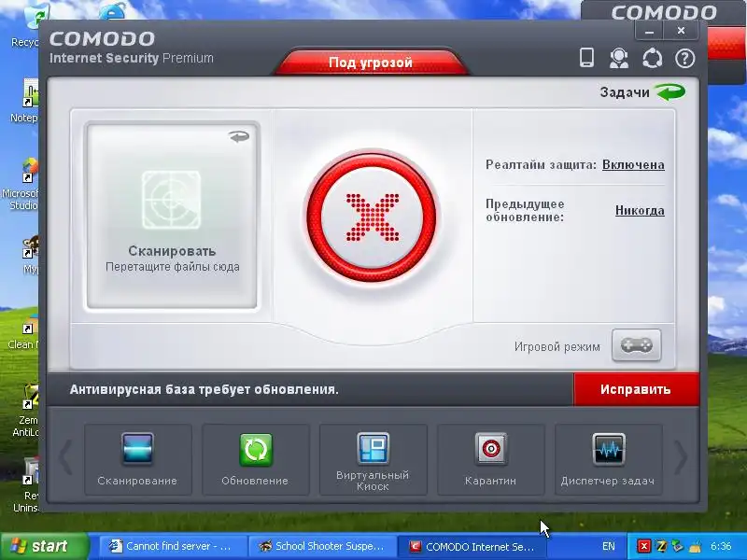The height and width of the screenshot is (560, 747).
Task: Open the help question mark icon
Action: coord(685,59)
